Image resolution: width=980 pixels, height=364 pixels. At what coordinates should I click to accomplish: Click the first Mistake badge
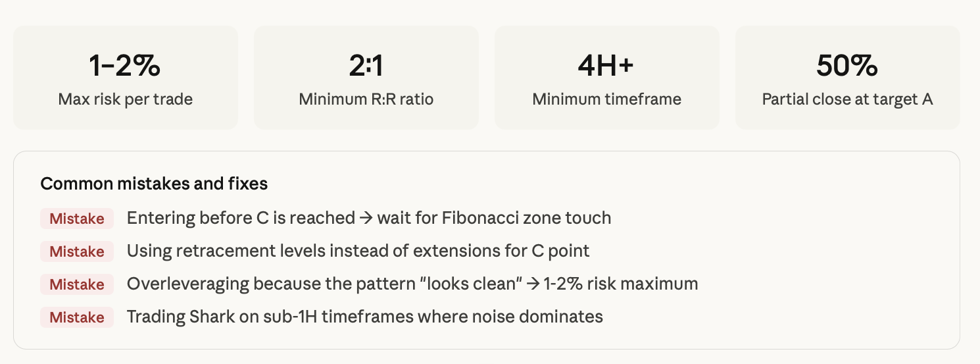click(77, 219)
